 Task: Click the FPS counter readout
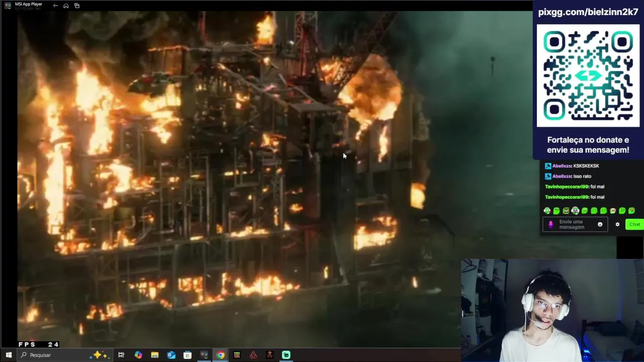39,344
